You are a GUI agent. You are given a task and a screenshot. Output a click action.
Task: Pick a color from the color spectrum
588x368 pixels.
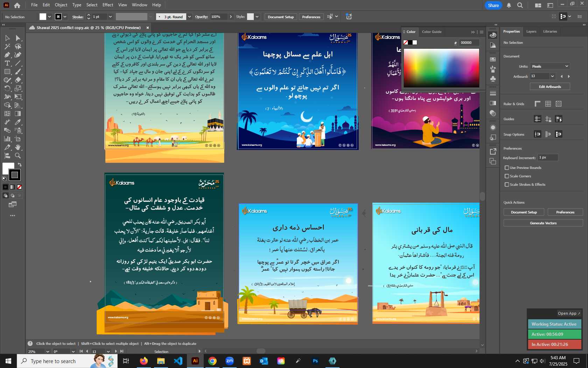(441, 68)
